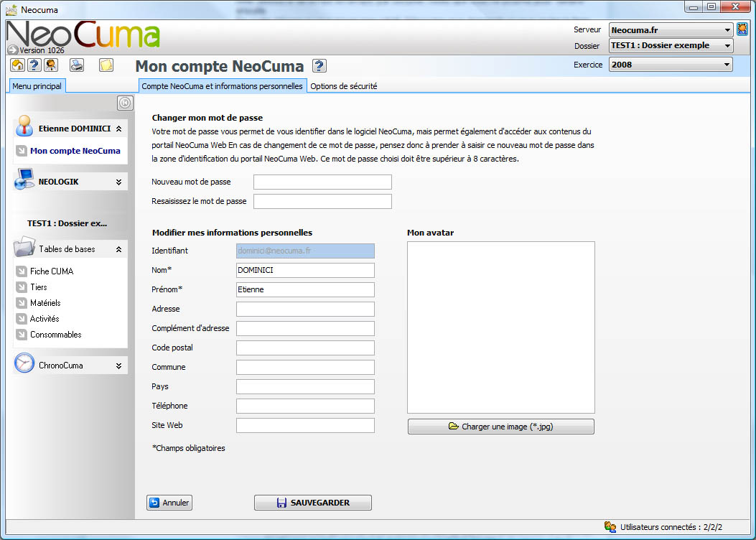756x540 pixels.
Task: Open the home icon in the toolbar
Action: [x=17, y=65]
